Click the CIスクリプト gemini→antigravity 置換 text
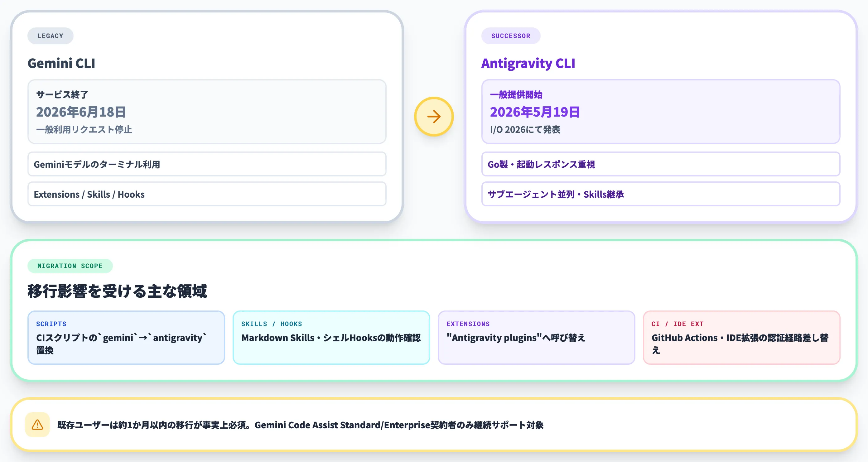 click(121, 344)
